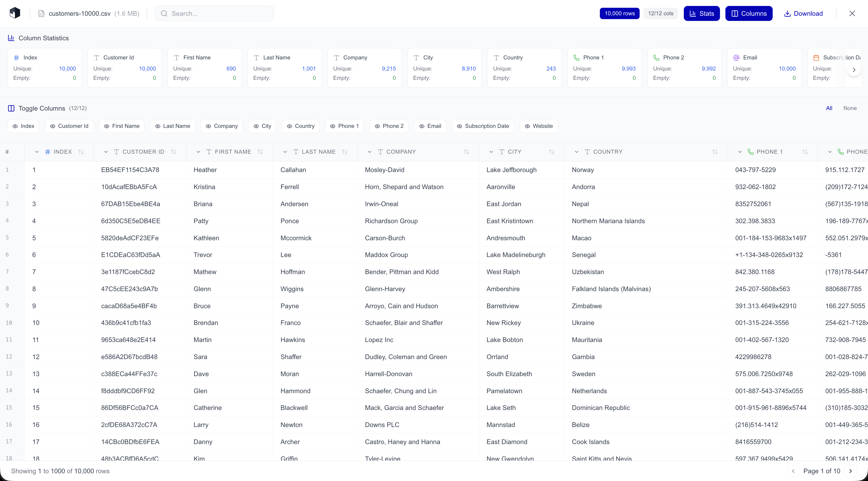Click sort icon on Country column
Image resolution: width=868 pixels, height=481 pixels.
715,152
